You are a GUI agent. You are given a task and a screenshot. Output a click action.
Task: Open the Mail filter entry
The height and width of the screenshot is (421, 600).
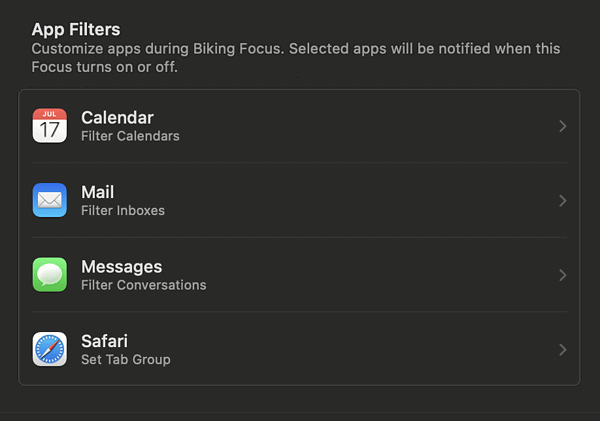point(299,200)
